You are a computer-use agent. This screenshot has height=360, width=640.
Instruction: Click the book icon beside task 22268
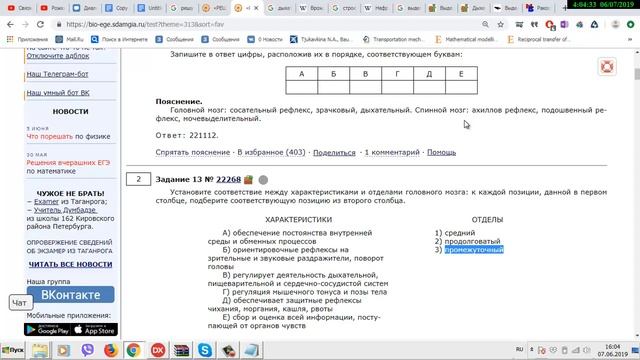248,180
